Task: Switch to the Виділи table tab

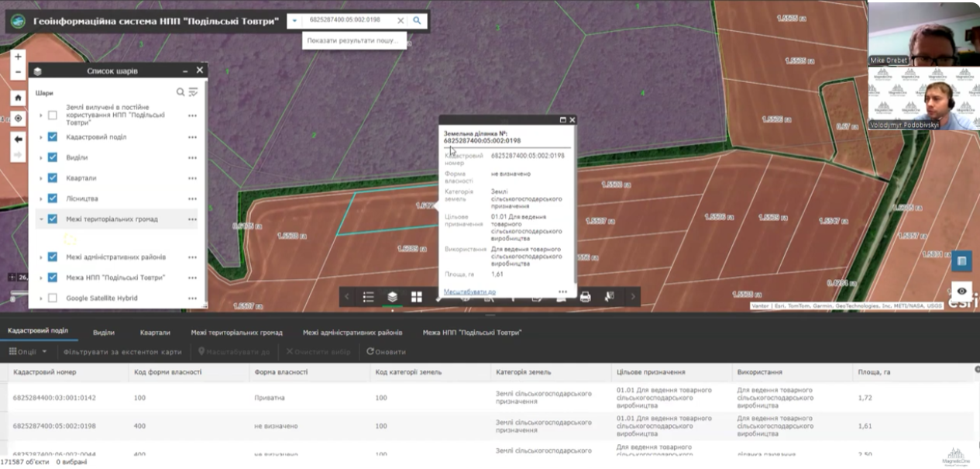Action: 104,333
